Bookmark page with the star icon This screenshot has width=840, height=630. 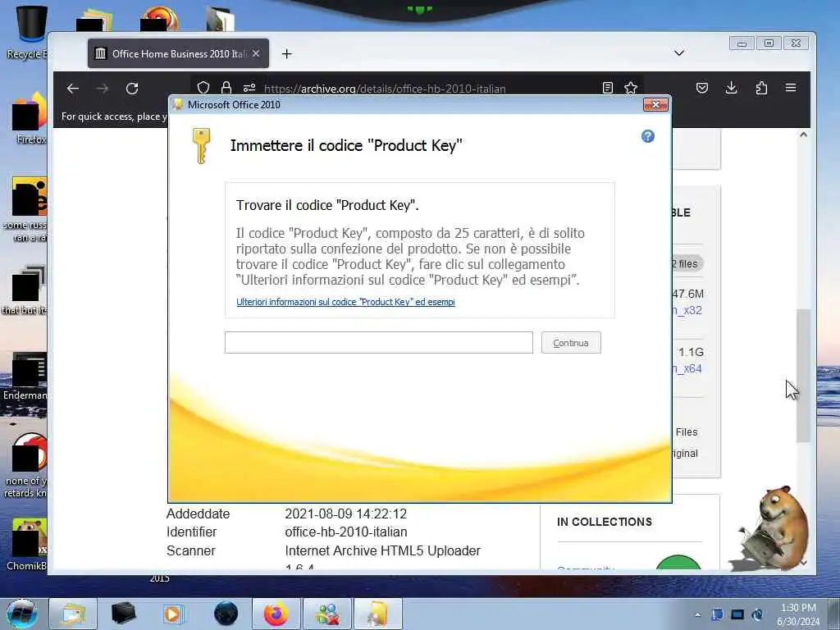pos(631,88)
